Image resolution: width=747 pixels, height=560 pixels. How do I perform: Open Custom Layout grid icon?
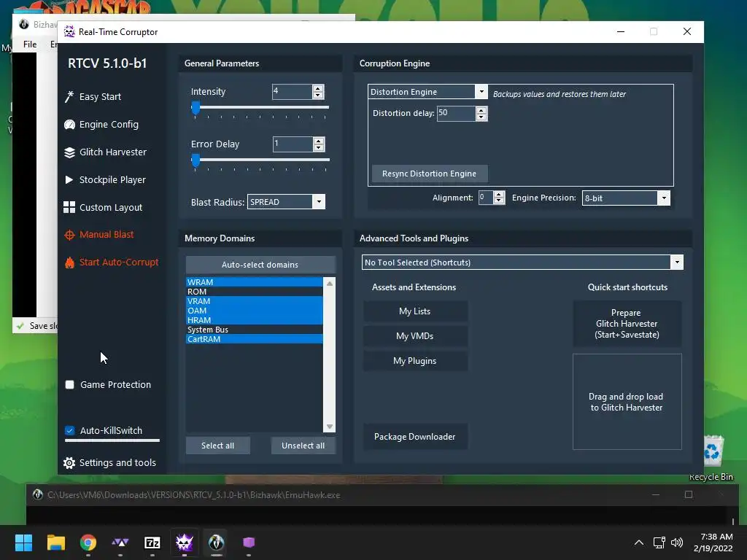pyautogui.click(x=69, y=207)
